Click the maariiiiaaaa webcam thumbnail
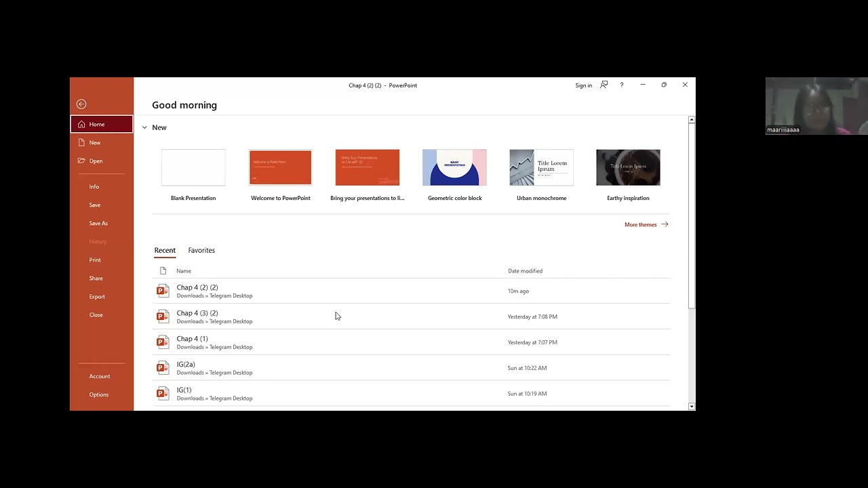Image resolution: width=868 pixels, height=488 pixels. point(816,106)
